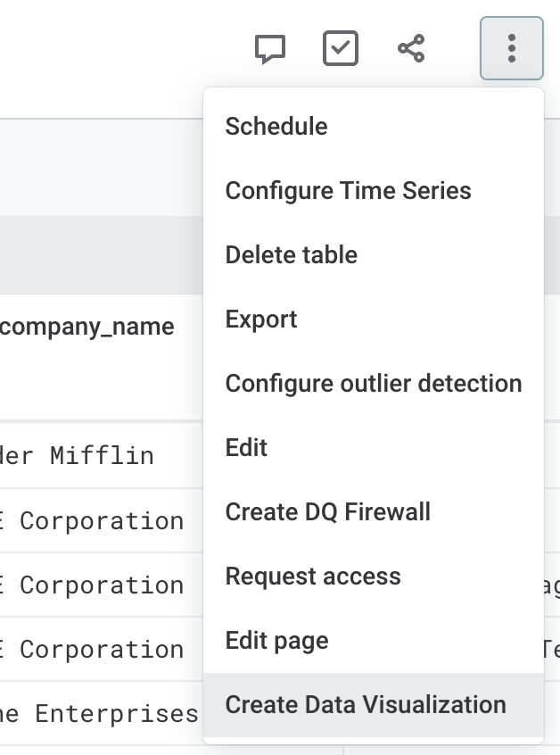Select Edit page option
The width and height of the screenshot is (560, 755).
[276, 641]
